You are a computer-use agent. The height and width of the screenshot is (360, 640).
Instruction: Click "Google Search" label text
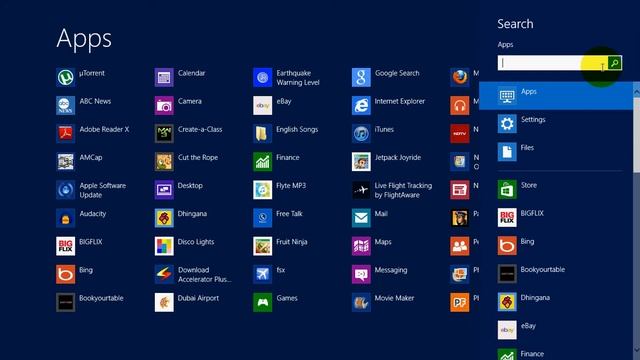397,73
